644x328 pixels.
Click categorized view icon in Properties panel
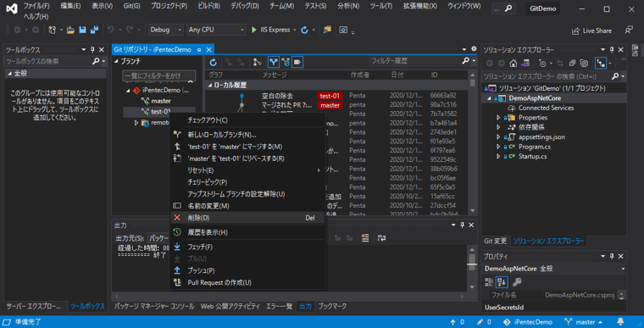pyautogui.click(x=489, y=282)
